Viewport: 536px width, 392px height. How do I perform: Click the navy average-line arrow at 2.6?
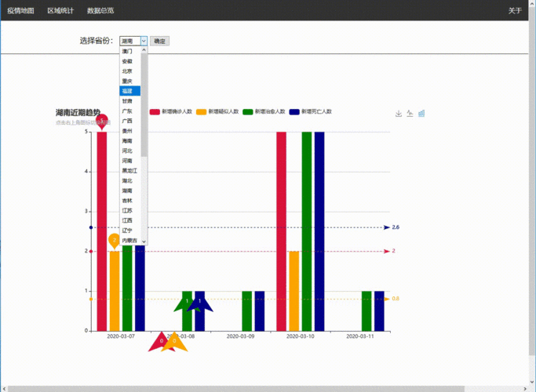[387, 227]
